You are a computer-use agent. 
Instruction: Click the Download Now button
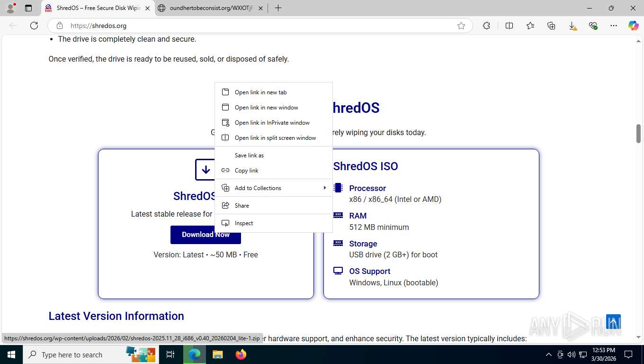point(206,235)
